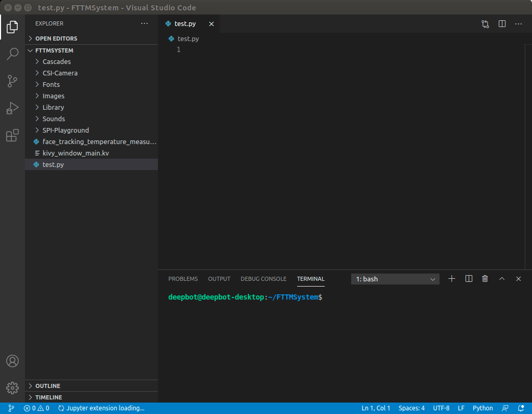Select test.py in the file explorer
This screenshot has width=532, height=414.
(91, 165)
